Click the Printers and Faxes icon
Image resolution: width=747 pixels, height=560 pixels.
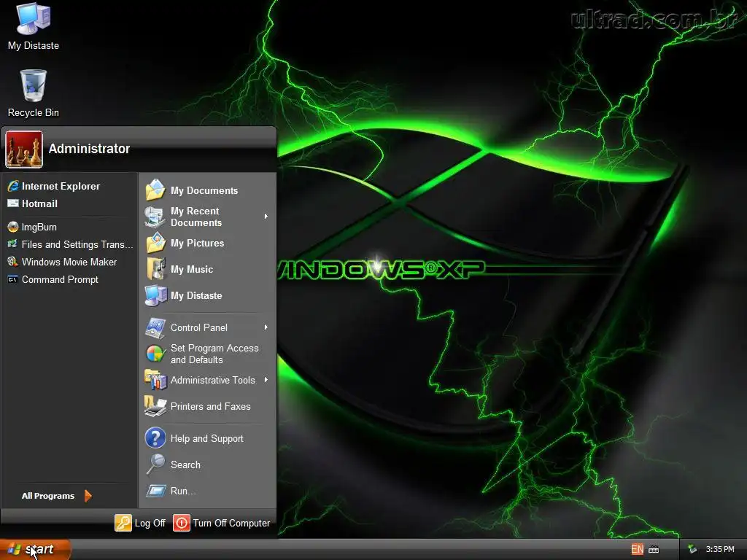[x=155, y=406]
